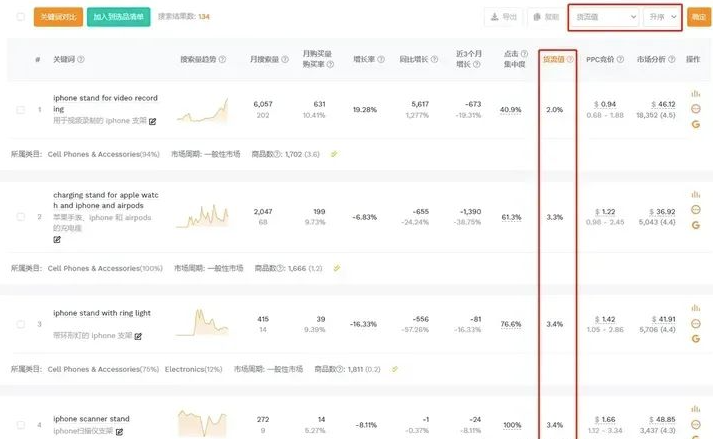View search trend chart for ring light keyword

click(x=202, y=323)
